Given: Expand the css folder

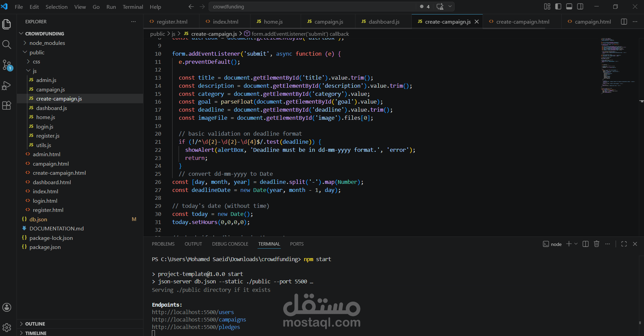Looking at the screenshot, I should point(36,62).
